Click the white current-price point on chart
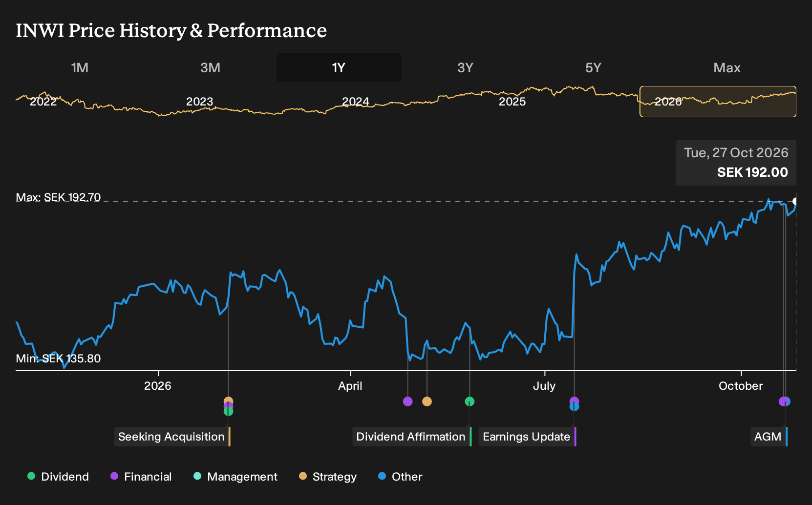Image resolution: width=812 pixels, height=505 pixels. 795,201
